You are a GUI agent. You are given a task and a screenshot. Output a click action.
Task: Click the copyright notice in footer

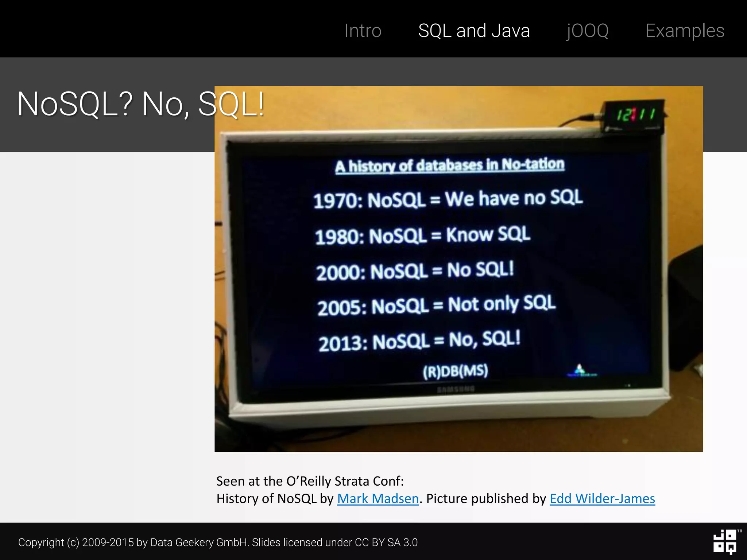pyautogui.click(x=218, y=542)
